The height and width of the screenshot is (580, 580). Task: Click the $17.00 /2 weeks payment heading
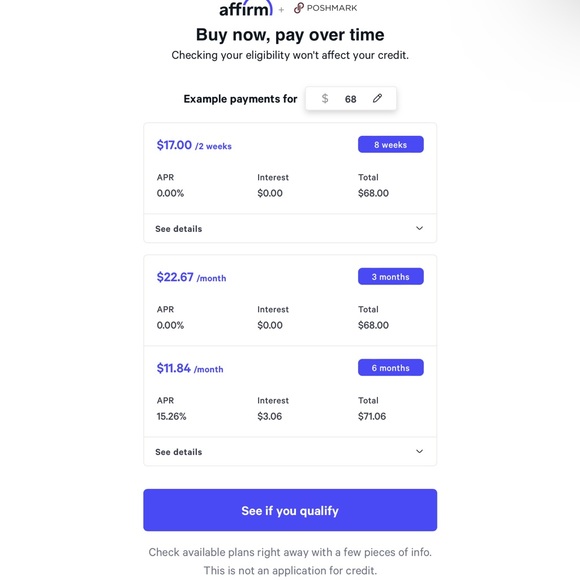coord(194,145)
